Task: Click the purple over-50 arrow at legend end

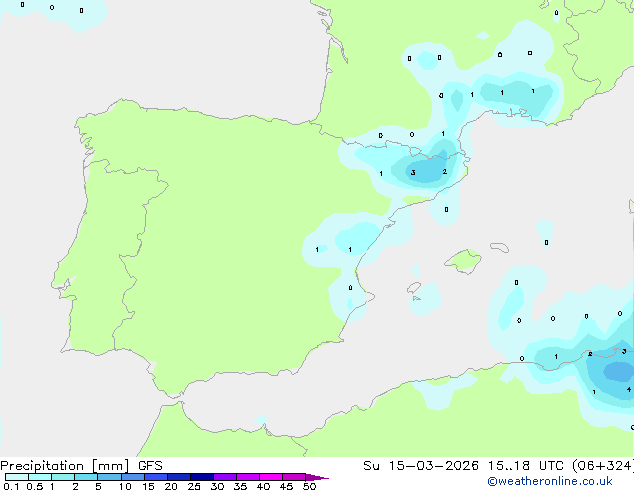Action: pos(317,477)
